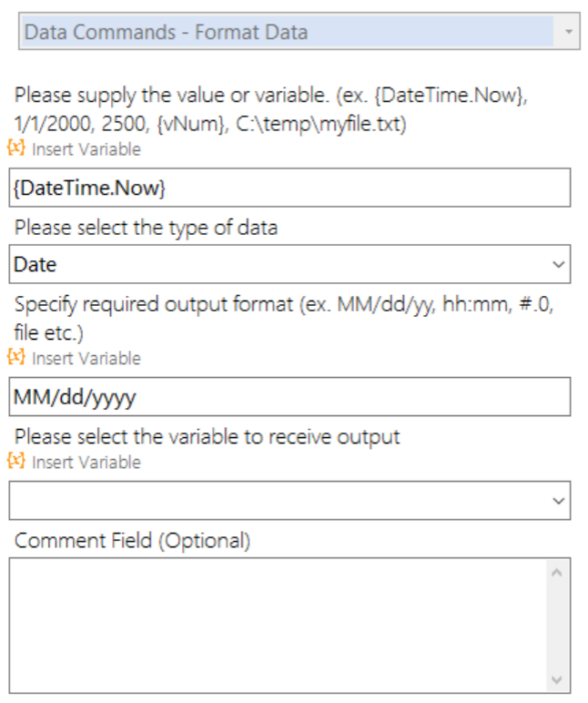Click inside the Comment Field text area
This screenshot has height=703, width=588.
278,626
